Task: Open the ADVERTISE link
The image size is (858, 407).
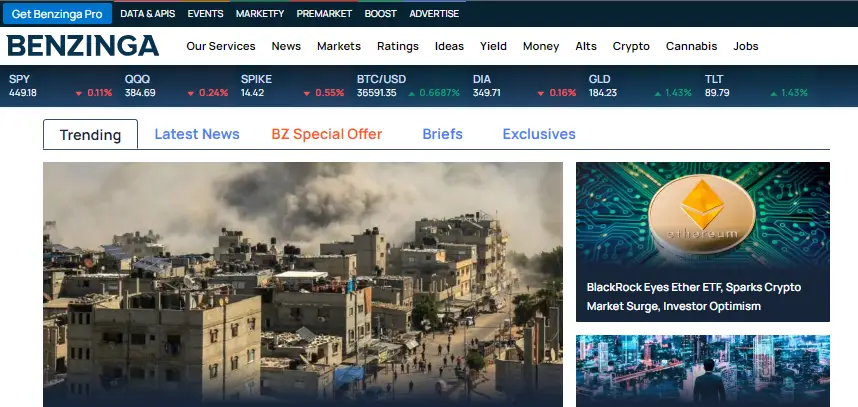Action: pos(434,14)
